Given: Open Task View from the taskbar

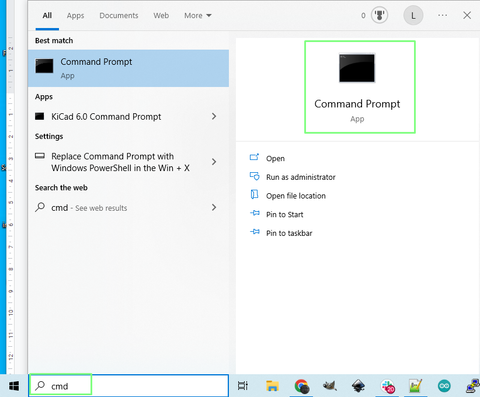Looking at the screenshot, I should coord(242,386).
